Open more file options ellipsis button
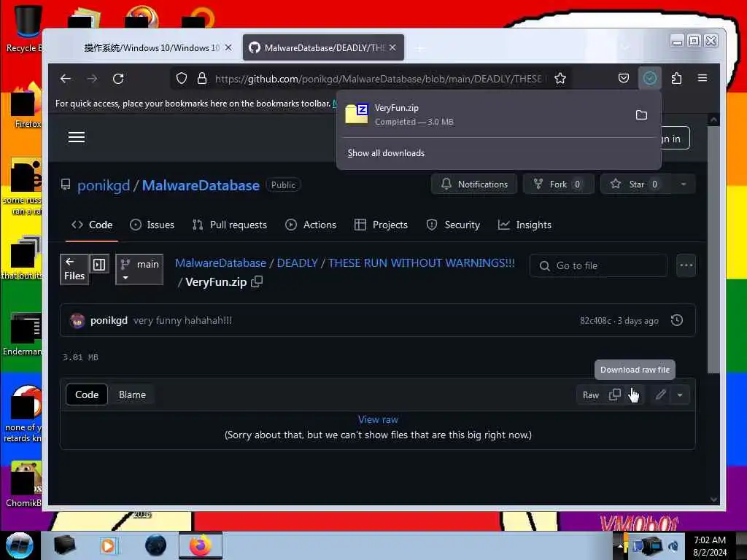This screenshot has height=560, width=747. [x=686, y=265]
